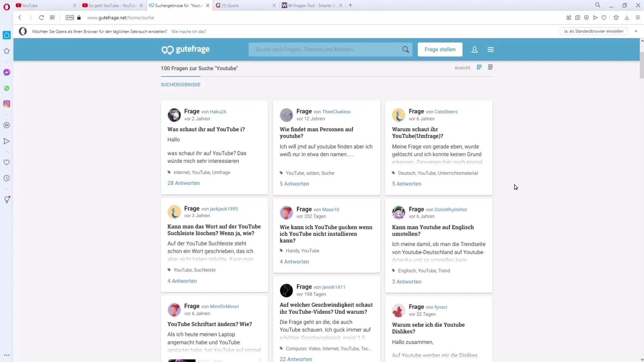Click Wie mache ich das? link
Viewport: 644px width, 362px height.
pos(189,32)
